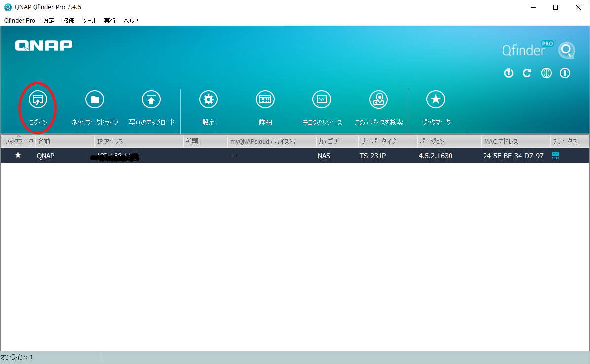Sort by バージョン column header
This screenshot has height=364, width=590.
[x=449, y=141]
